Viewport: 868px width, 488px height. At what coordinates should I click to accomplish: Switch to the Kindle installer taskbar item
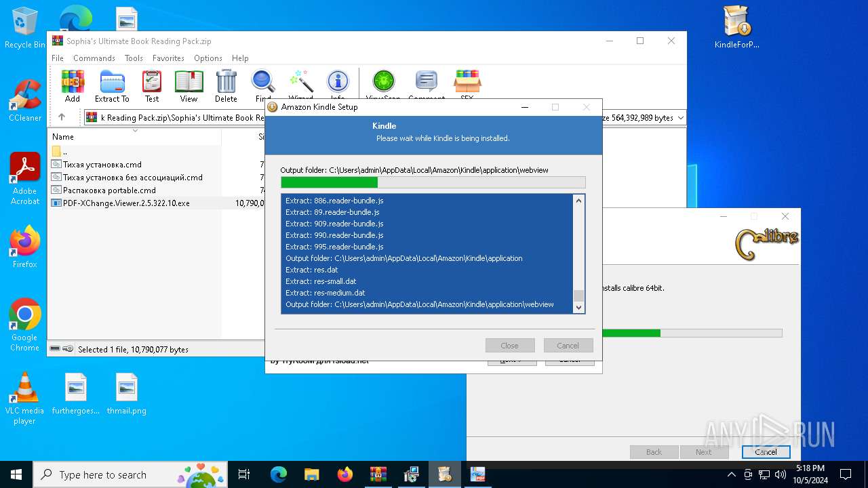444,474
